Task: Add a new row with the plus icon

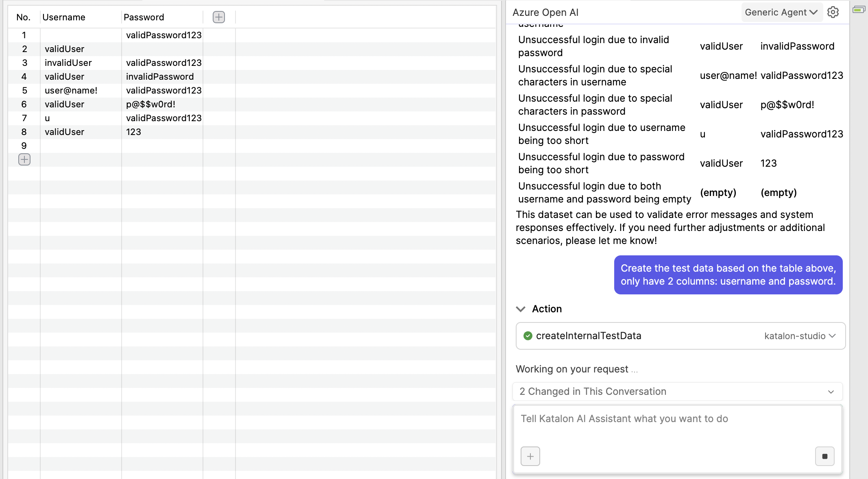Action: (24, 159)
